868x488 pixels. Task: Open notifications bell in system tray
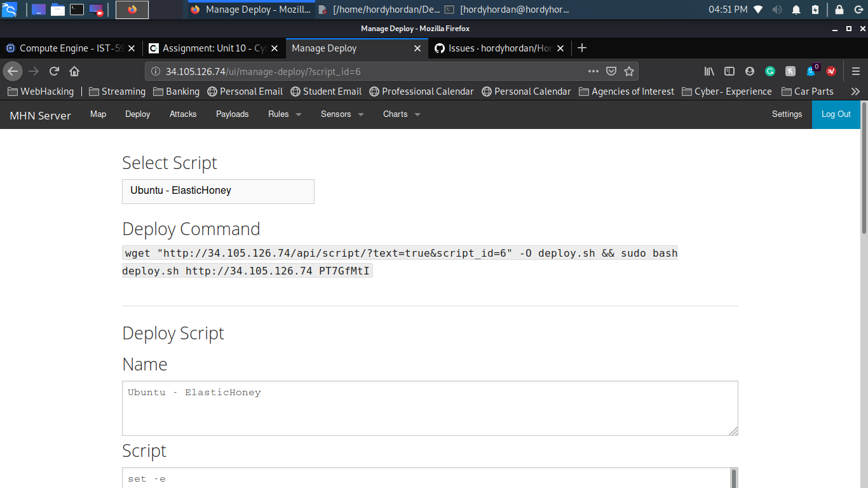tap(796, 10)
